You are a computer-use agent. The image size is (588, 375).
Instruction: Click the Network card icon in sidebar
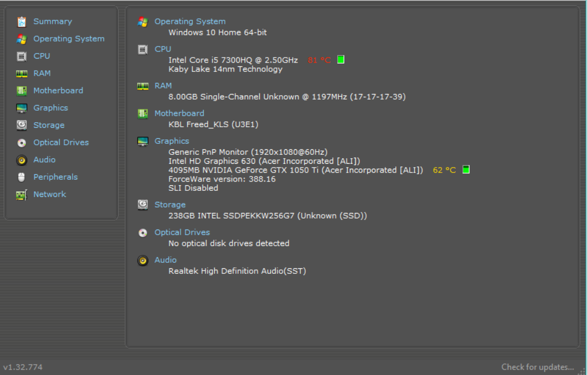tap(22, 195)
